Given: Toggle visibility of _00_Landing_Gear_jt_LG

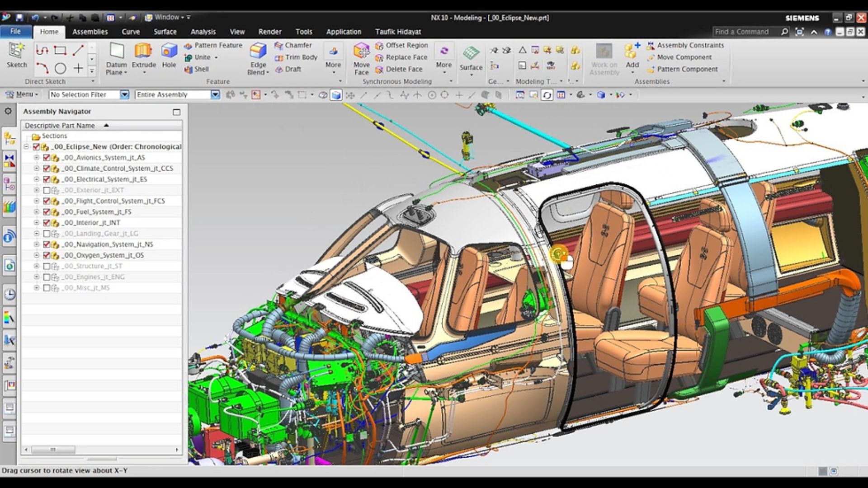Looking at the screenshot, I should 47,233.
